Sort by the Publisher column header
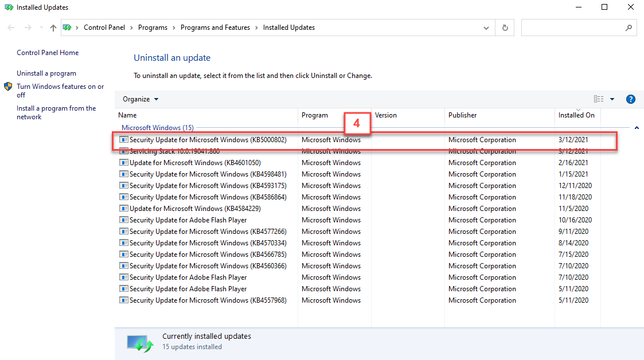Image resolution: width=644 pixels, height=360 pixels. point(499,115)
